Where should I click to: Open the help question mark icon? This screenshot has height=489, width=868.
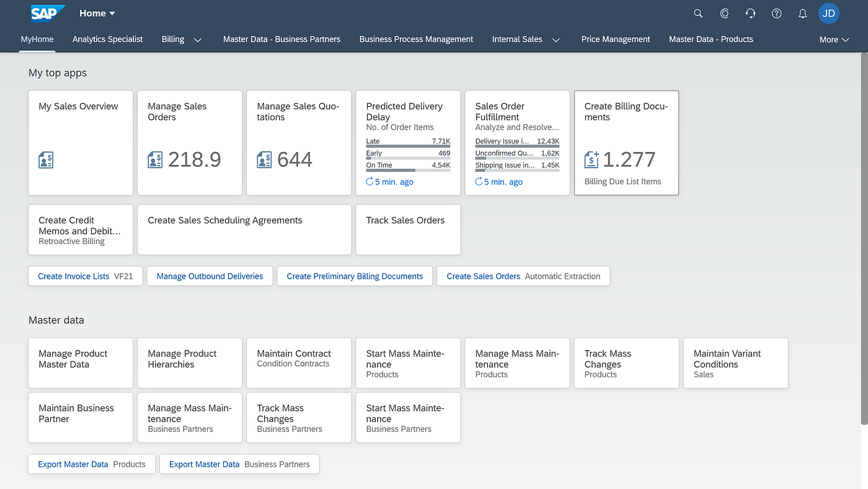[x=776, y=13]
